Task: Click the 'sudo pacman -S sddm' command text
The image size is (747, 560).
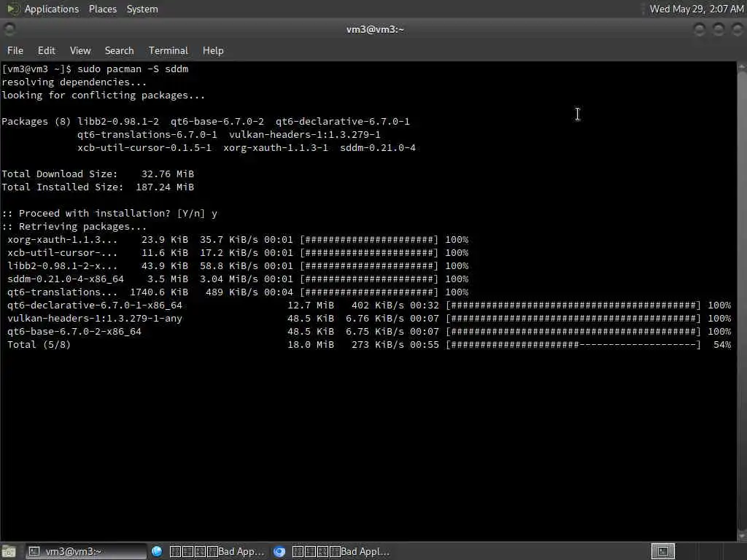Action: [x=133, y=69]
